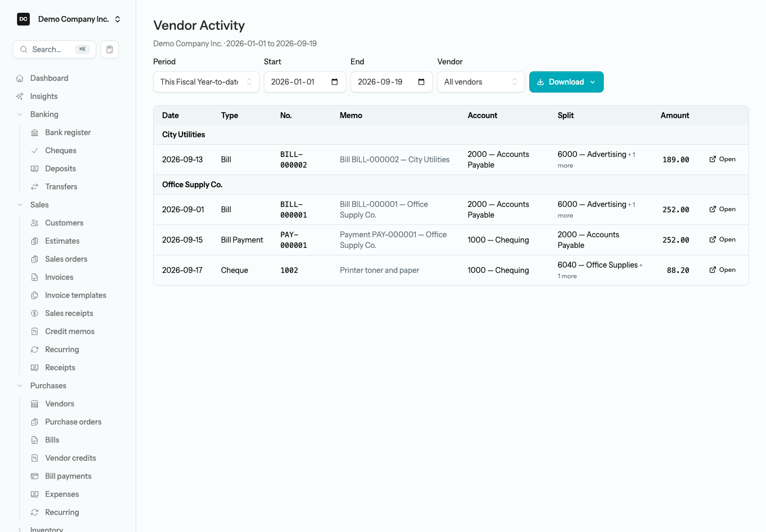Image resolution: width=766 pixels, height=532 pixels.
Task: Open calendar picker in Start date field
Action: pos(335,82)
